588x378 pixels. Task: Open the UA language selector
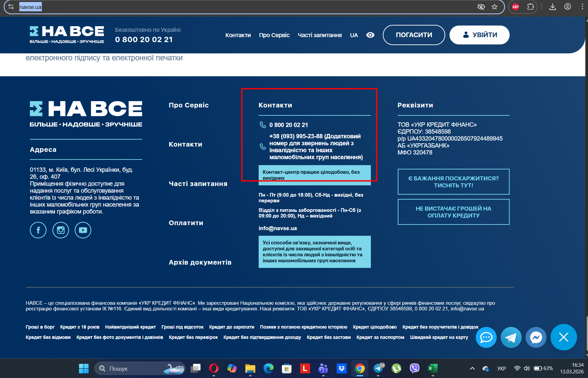354,35
